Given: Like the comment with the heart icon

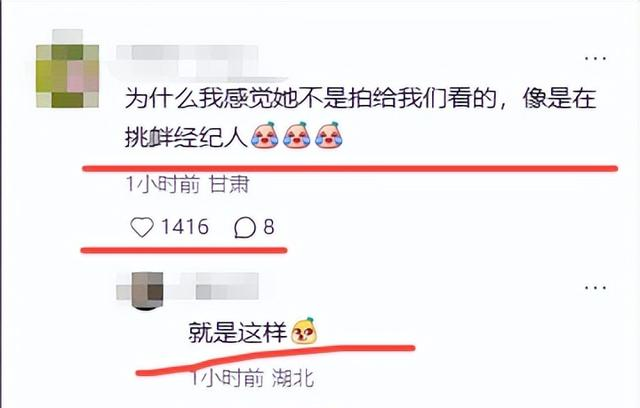Looking at the screenshot, I should [142, 227].
